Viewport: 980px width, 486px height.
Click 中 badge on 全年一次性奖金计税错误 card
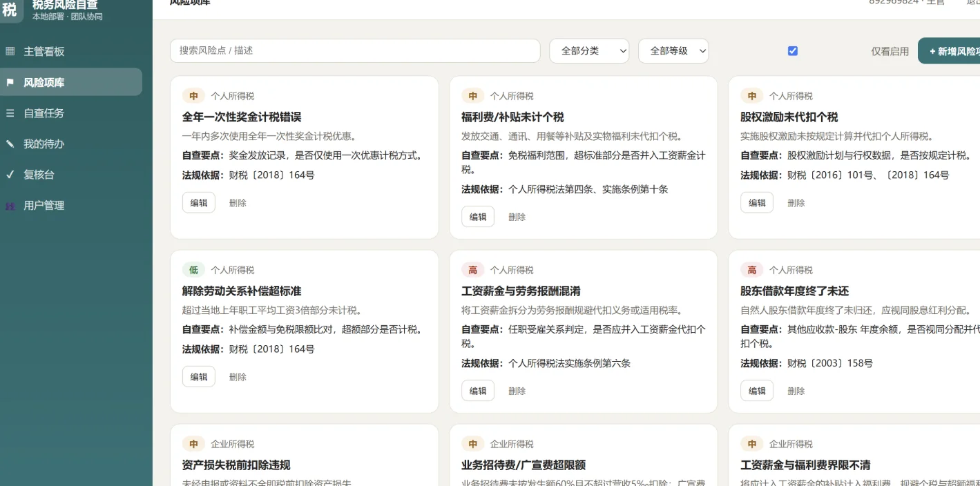(x=194, y=96)
